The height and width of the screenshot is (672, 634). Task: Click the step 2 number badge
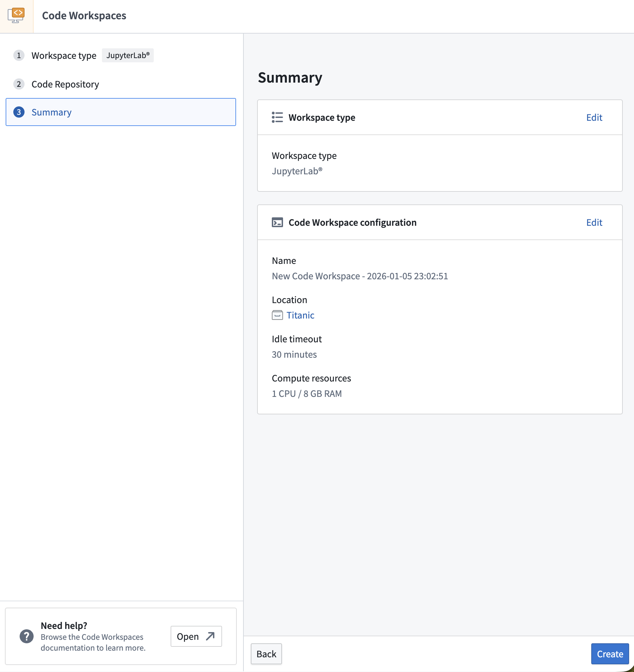(x=19, y=84)
